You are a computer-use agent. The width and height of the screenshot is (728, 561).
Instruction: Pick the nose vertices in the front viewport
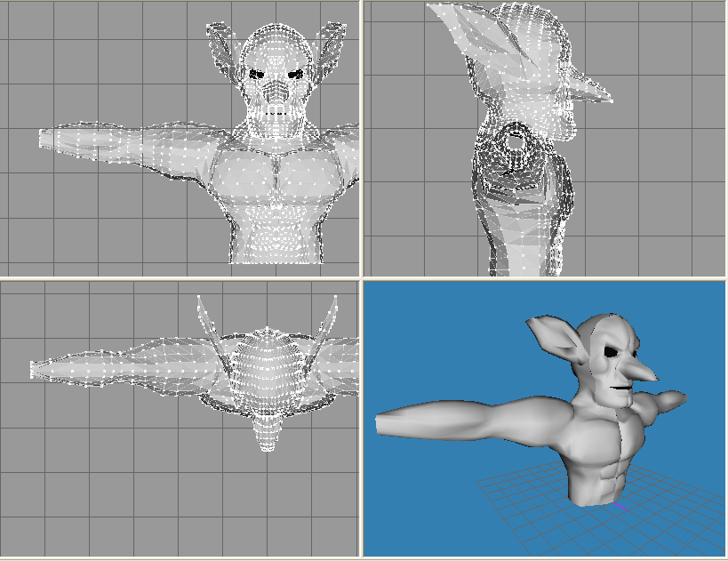click(x=276, y=92)
